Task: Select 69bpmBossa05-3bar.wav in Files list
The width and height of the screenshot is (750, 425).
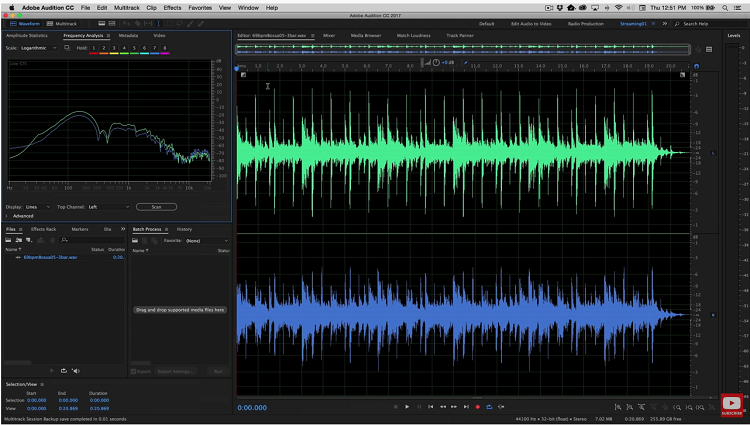Action: (x=50, y=257)
